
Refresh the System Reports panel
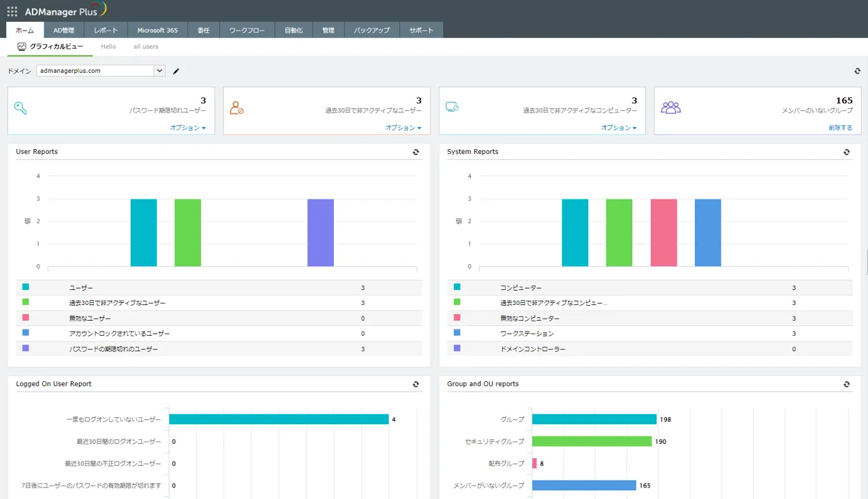tap(846, 152)
